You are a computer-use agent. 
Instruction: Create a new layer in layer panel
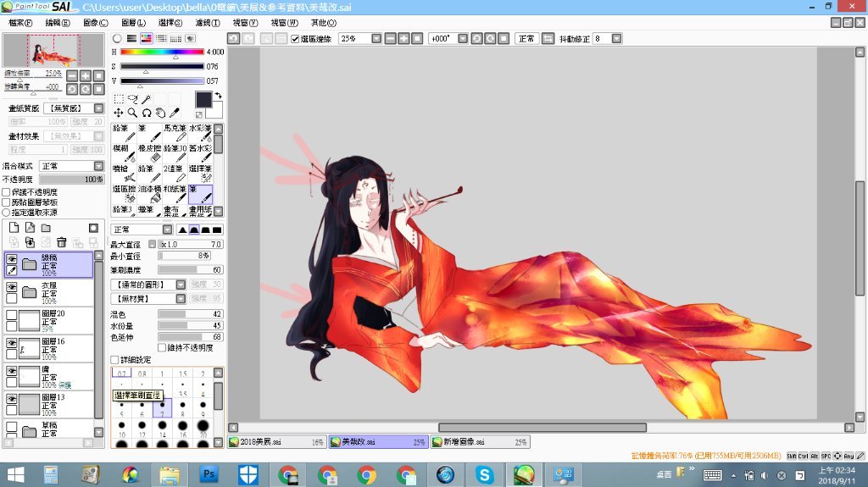point(14,228)
